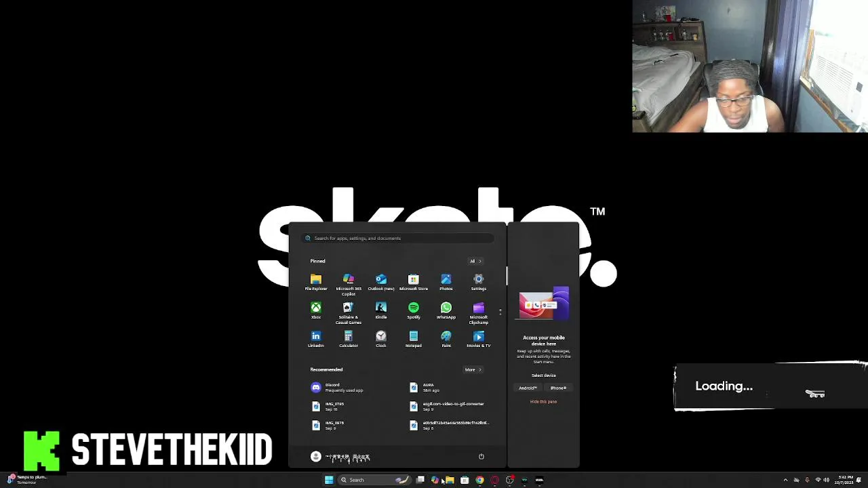Open Spotify from pinned apps
The image size is (868, 488).
tap(413, 310)
